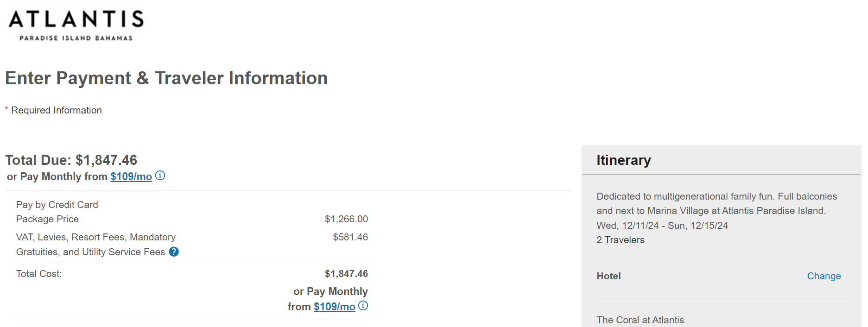The image size is (868, 327).
Task: Click the question mark icon beside fees description
Action: 173,252
